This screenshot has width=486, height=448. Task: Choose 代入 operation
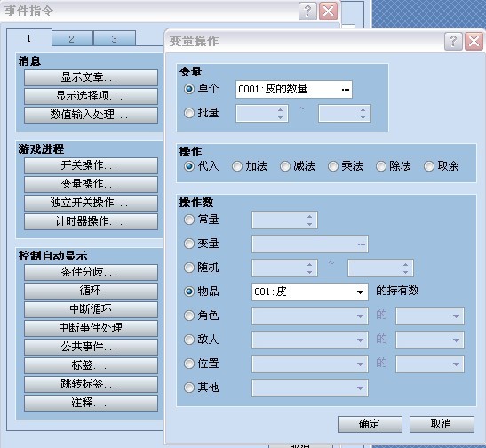tap(189, 166)
